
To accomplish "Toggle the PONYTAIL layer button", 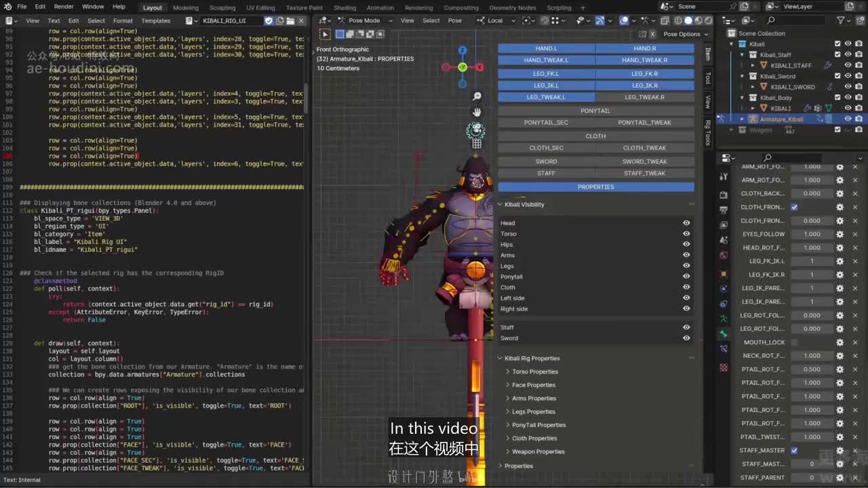I will [x=595, y=110].
